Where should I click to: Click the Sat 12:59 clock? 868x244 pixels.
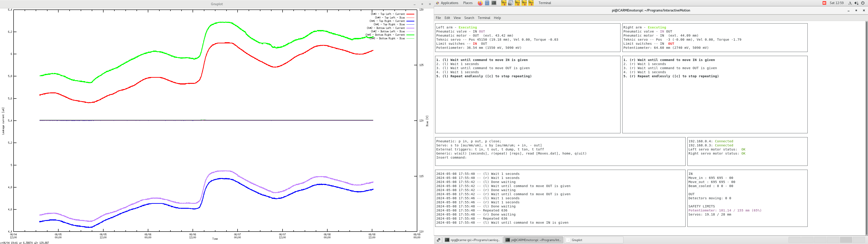[x=836, y=3]
